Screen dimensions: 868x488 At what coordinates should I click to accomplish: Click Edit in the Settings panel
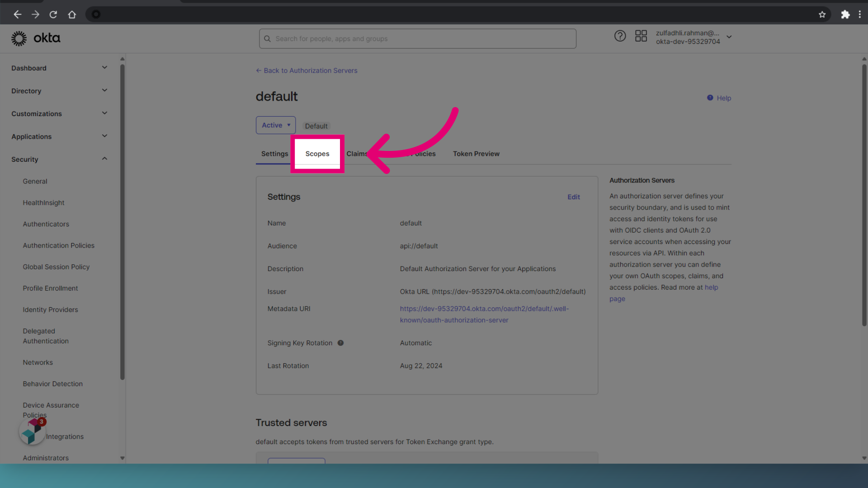574,197
